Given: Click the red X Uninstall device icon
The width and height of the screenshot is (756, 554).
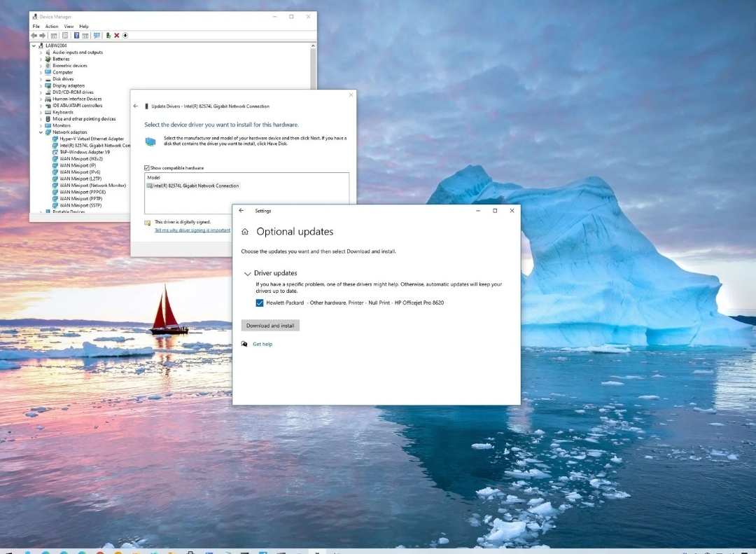Looking at the screenshot, I should click(x=117, y=36).
